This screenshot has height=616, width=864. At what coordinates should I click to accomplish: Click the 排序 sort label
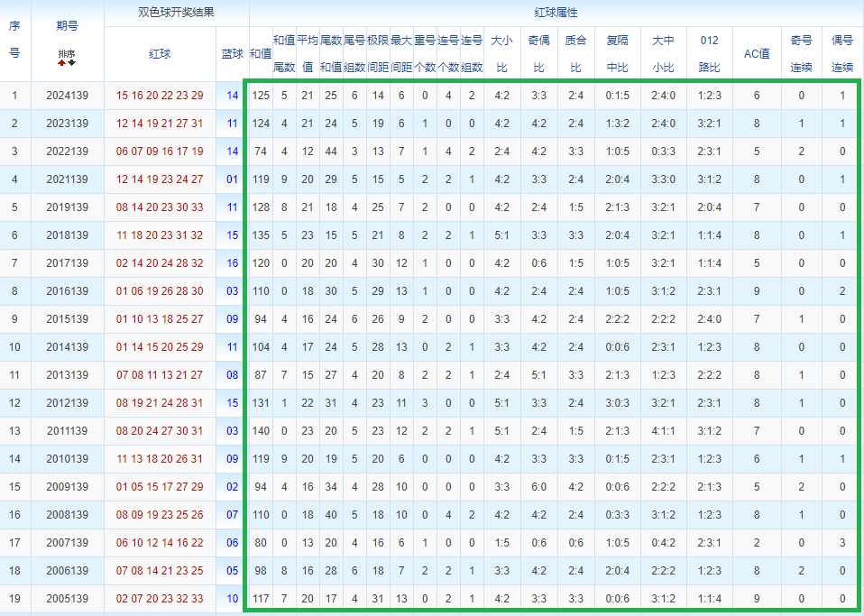click(x=68, y=54)
